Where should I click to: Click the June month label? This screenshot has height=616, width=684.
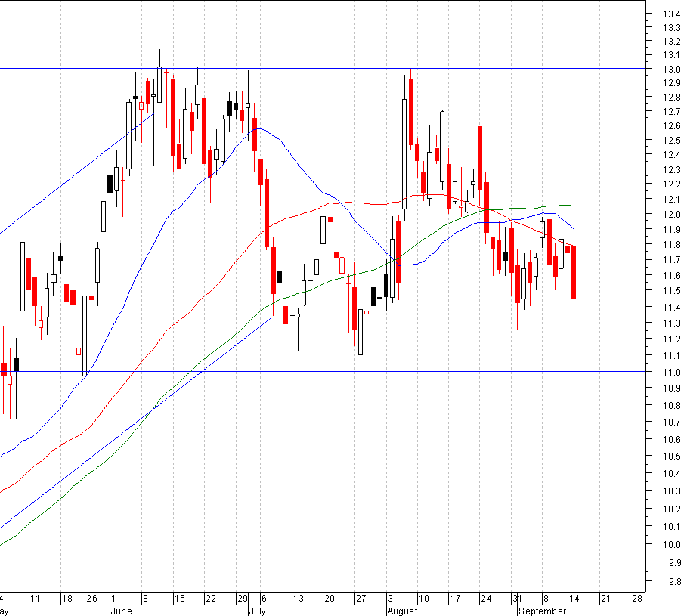point(121,611)
